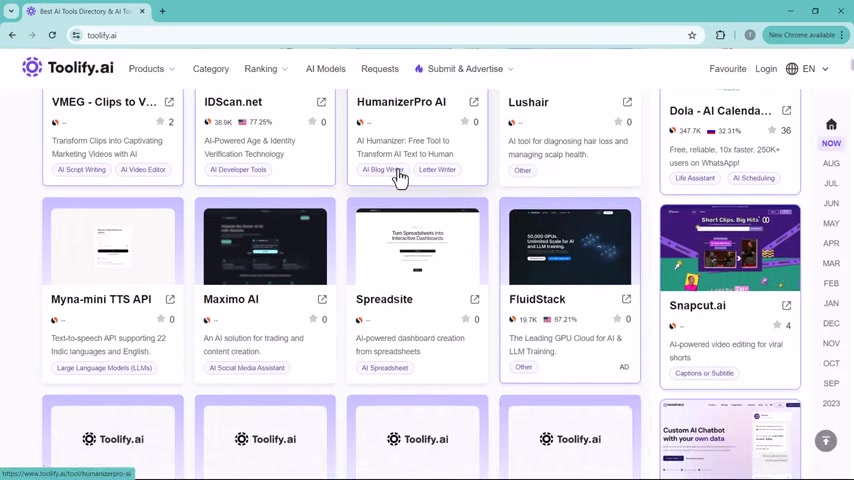Open the EN language selector
Screen dimensions: 854x480
click(807, 69)
